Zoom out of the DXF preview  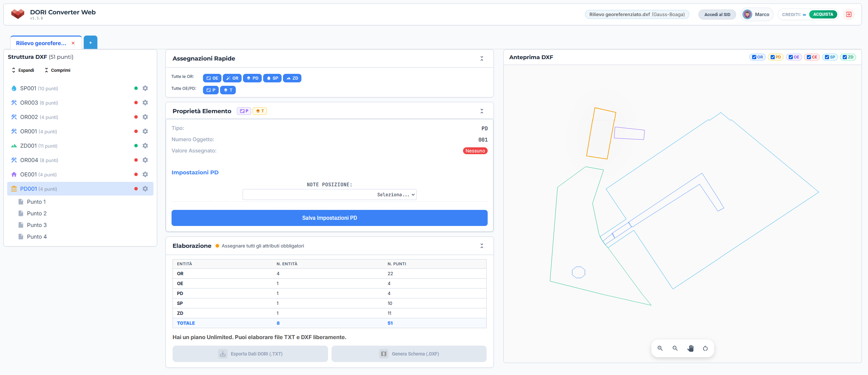(675, 348)
